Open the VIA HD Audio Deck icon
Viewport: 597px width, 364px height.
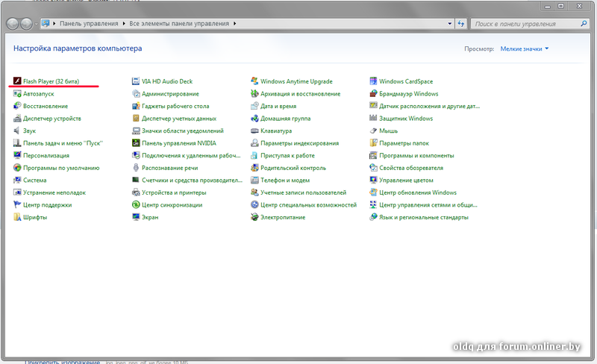136,81
